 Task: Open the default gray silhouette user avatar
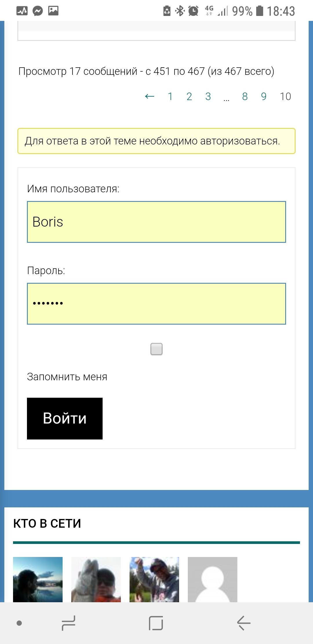pyautogui.click(x=212, y=579)
